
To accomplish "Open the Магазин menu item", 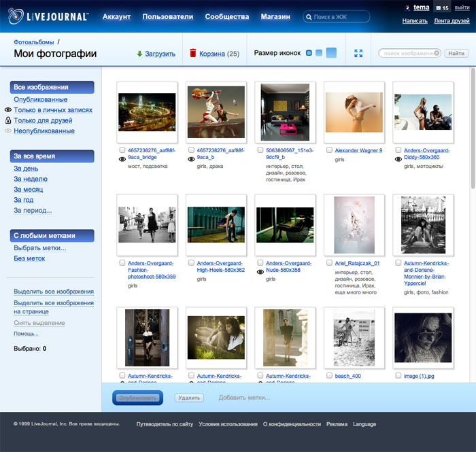I will [275, 16].
